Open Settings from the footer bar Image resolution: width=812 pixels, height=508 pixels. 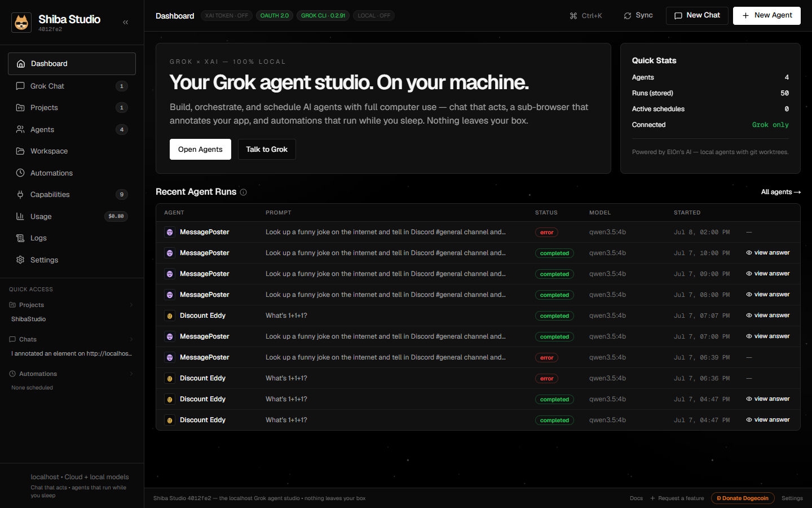792,498
